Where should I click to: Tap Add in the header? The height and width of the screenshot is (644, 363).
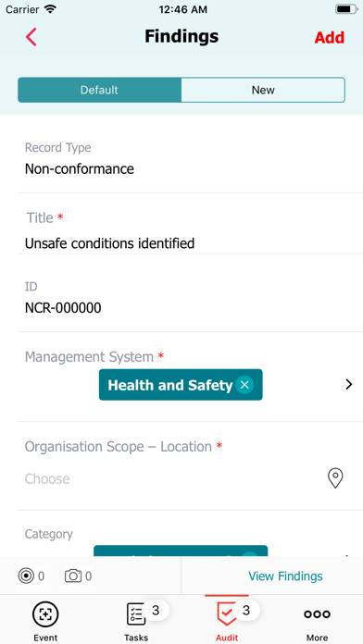[330, 37]
